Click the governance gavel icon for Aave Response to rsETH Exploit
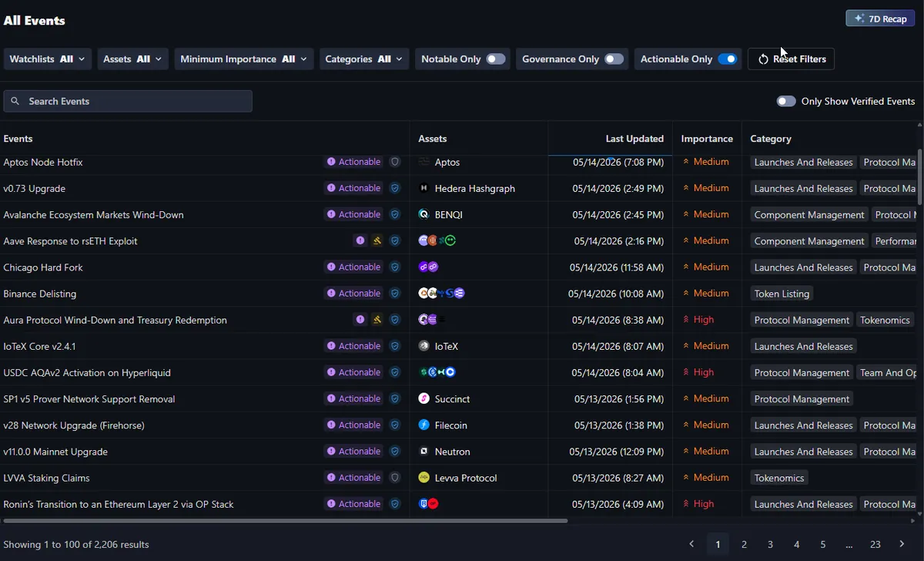Image resolution: width=924 pixels, height=561 pixels. (377, 240)
